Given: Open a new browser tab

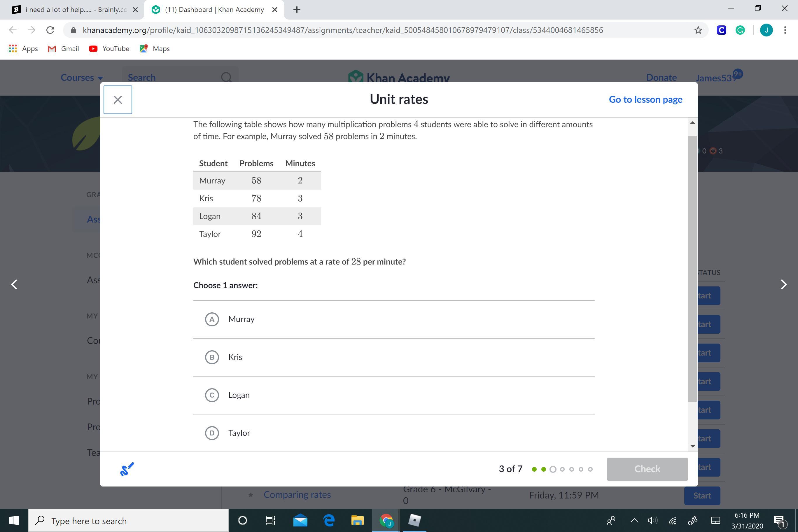Looking at the screenshot, I should point(297,10).
